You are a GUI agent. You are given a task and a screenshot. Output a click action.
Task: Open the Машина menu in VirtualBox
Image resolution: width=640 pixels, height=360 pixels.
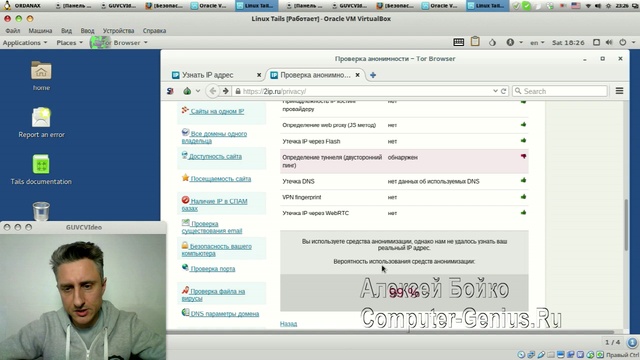(x=40, y=31)
